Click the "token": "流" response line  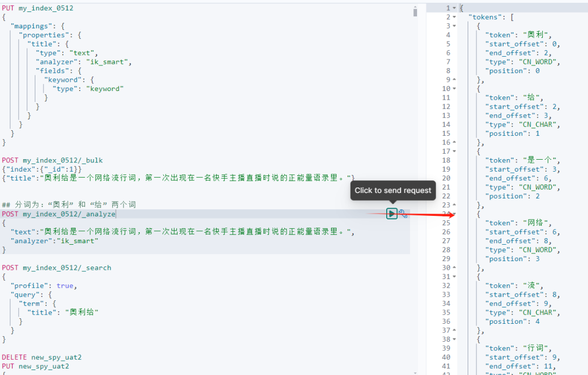click(514, 286)
